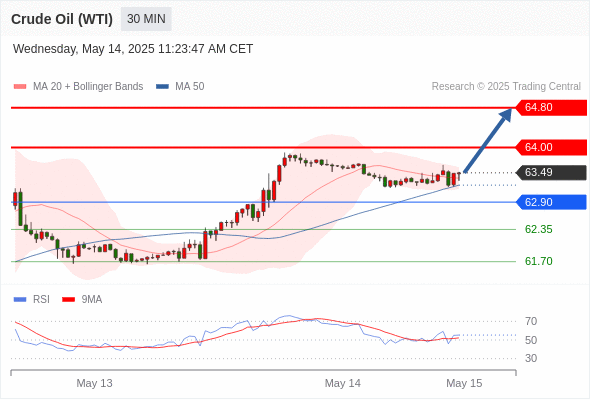Click the May 14 date axis label
Screen dimensions: 590x400
pyautogui.click(x=343, y=383)
